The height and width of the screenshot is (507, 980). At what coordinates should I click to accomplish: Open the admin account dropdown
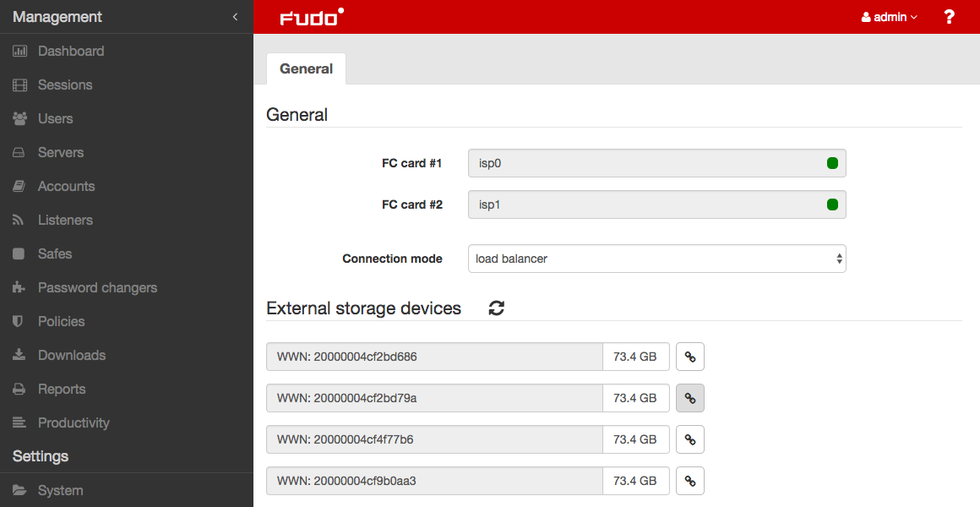pyautogui.click(x=890, y=17)
